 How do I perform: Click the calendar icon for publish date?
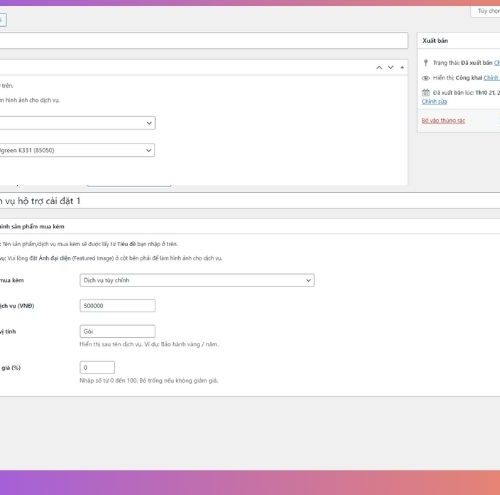(x=426, y=92)
